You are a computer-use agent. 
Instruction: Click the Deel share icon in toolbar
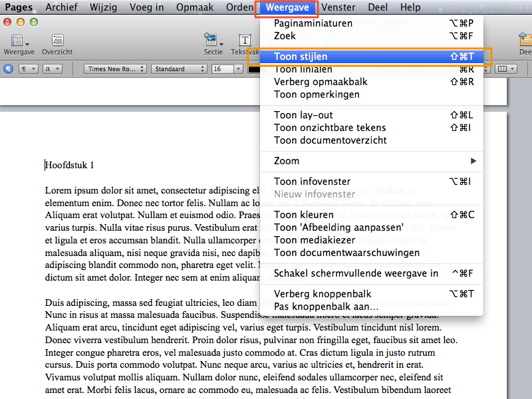pyautogui.click(x=525, y=40)
